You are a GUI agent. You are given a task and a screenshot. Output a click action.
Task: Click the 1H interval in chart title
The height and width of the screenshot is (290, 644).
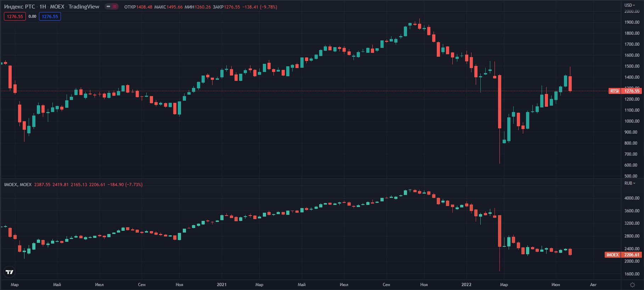pos(43,7)
